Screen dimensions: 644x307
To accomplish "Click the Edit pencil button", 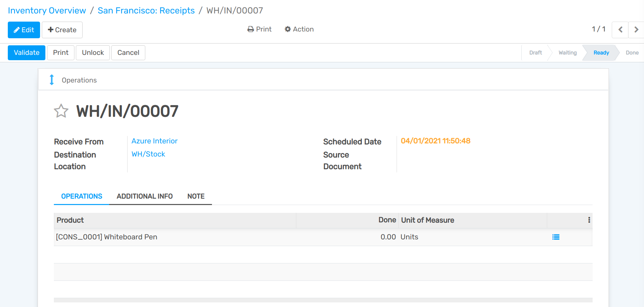I will click(x=24, y=30).
